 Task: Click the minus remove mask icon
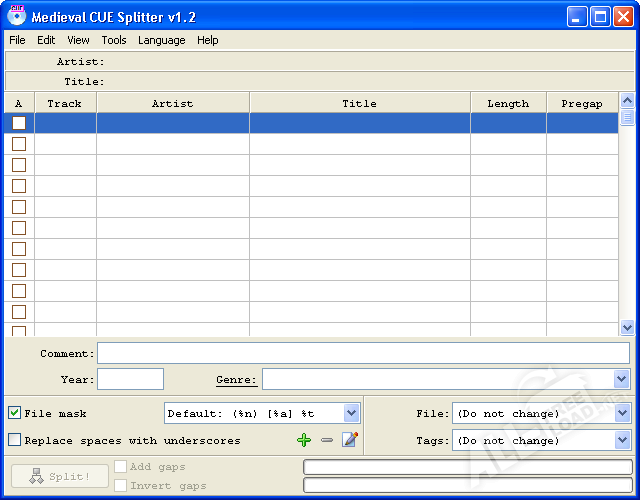327,440
